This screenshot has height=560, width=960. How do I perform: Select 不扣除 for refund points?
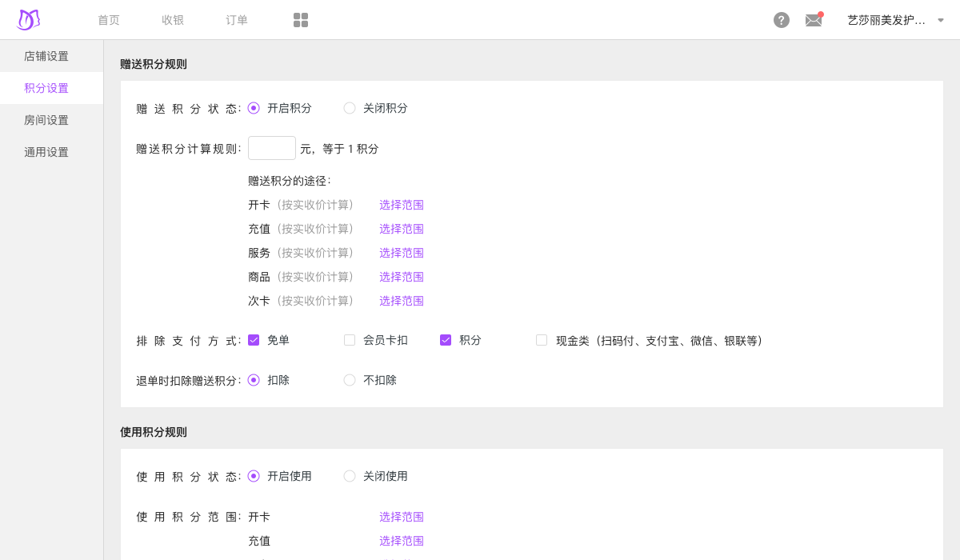click(x=350, y=380)
